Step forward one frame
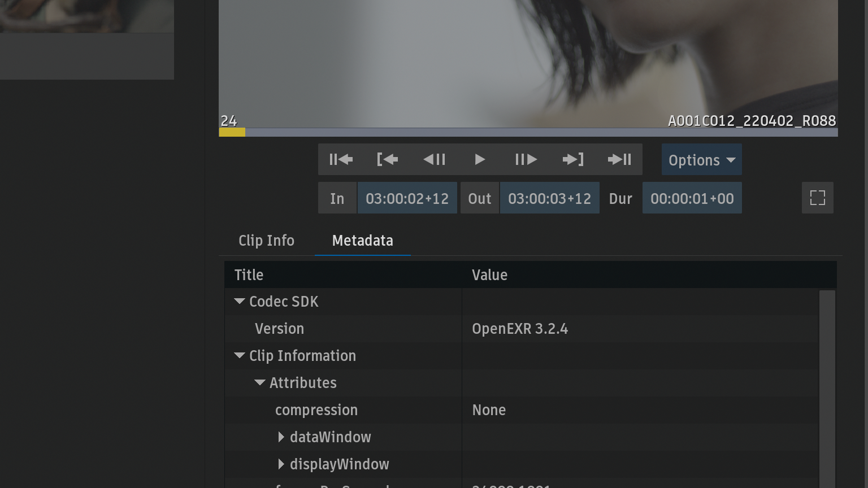This screenshot has width=868, height=488. 526,160
